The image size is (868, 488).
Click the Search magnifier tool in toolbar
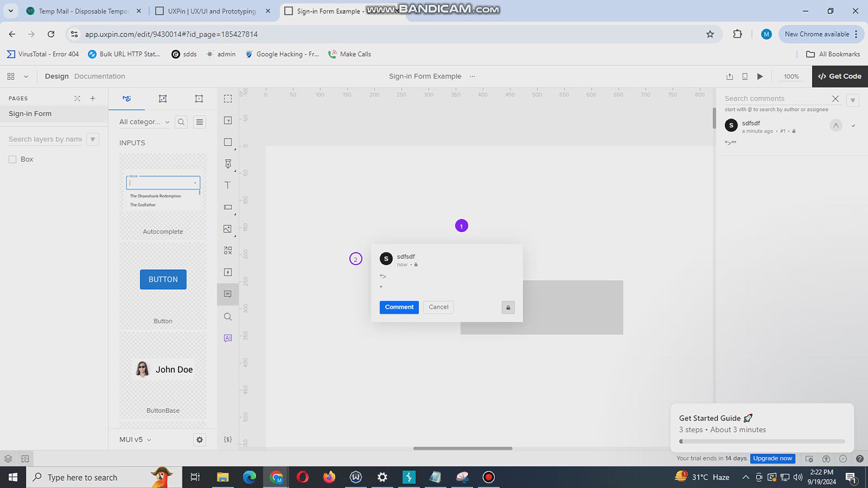227,317
